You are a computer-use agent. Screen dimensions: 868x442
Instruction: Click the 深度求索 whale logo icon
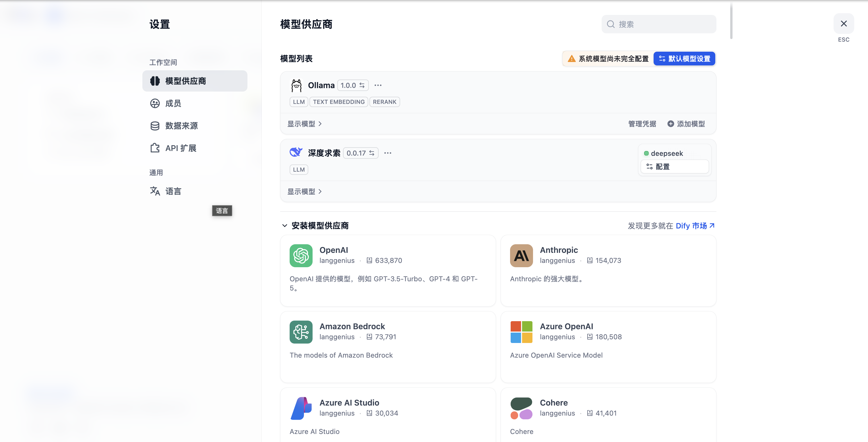[296, 152]
